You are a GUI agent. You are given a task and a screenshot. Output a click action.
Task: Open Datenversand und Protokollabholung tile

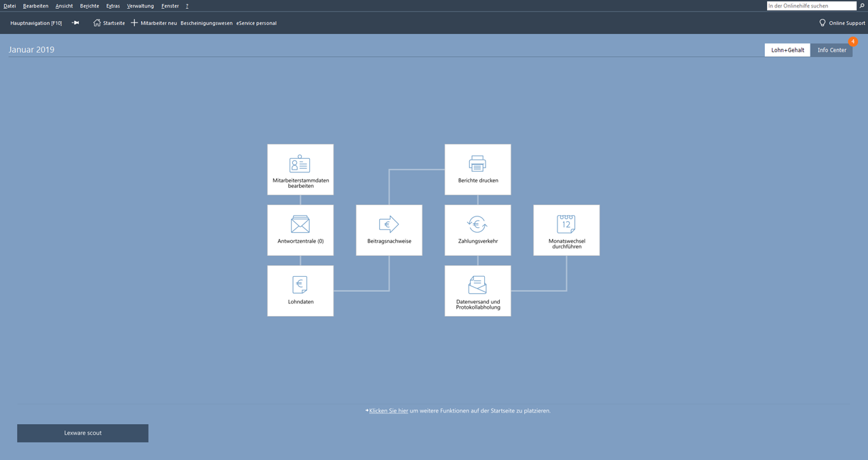click(478, 290)
